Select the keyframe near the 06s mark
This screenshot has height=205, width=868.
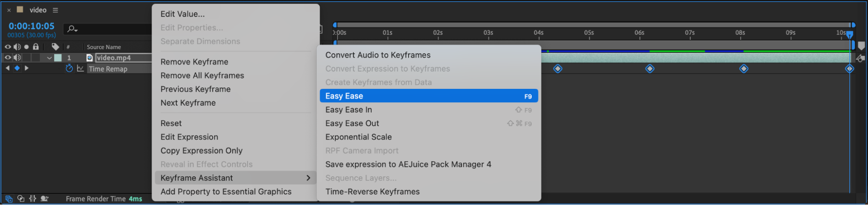(x=650, y=68)
